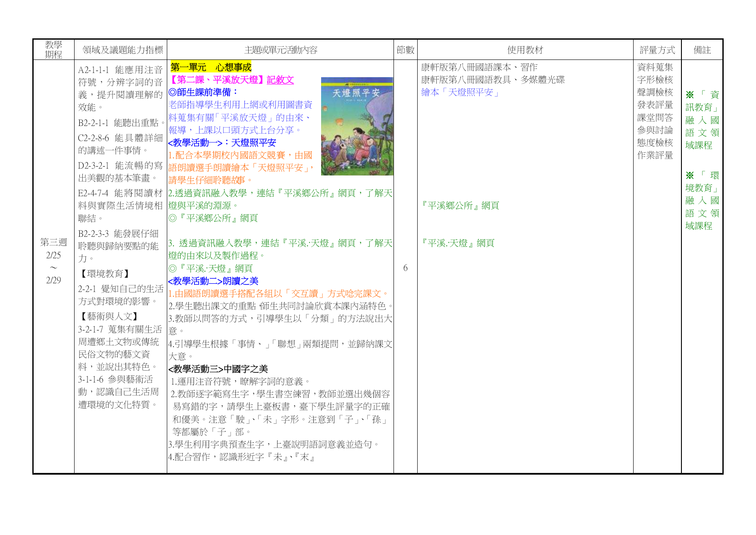Click the 天燈照平安 book cover image
Screen dimensions: 756x535
pos(357,126)
